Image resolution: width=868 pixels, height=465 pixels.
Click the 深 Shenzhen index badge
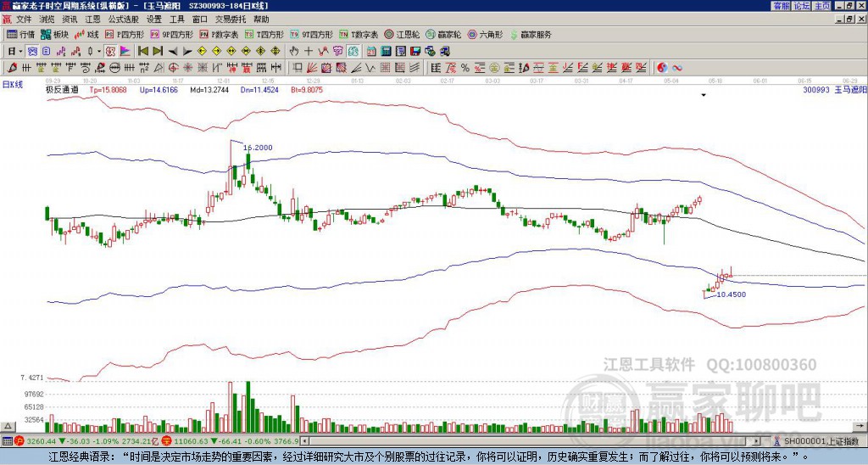pyautogui.click(x=167, y=441)
